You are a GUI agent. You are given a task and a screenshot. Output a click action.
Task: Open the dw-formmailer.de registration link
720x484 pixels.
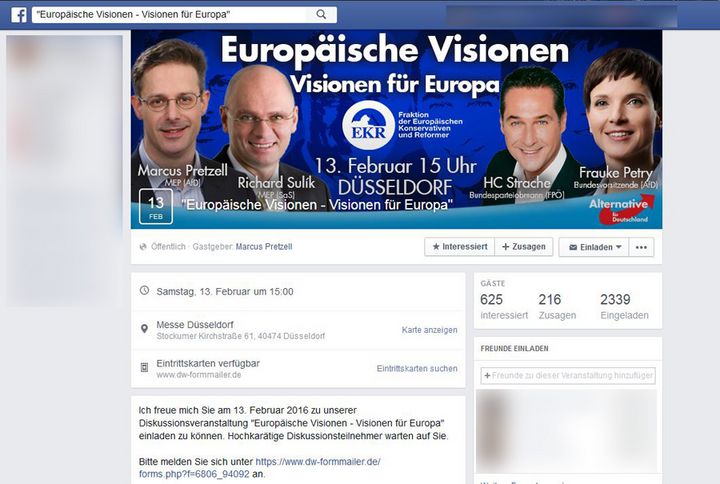click(x=259, y=467)
